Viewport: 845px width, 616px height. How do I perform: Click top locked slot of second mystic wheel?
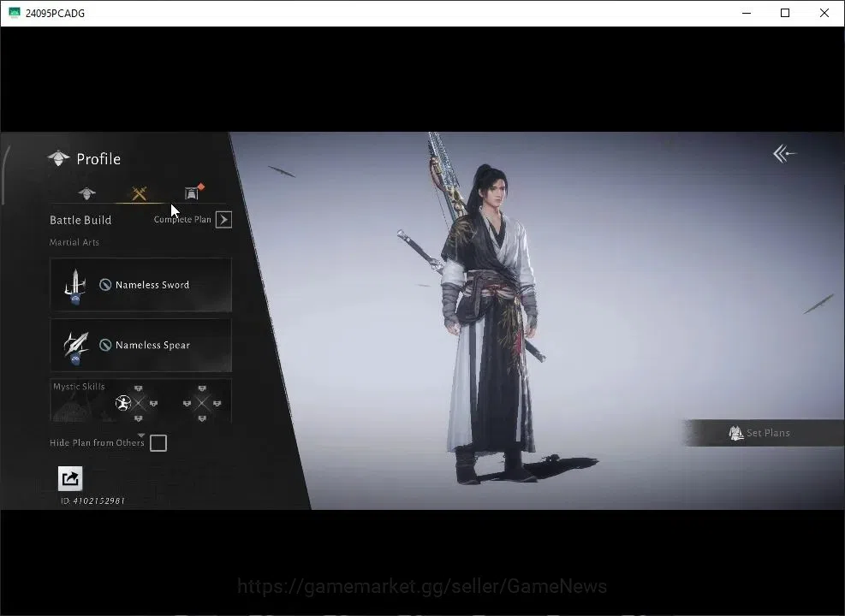tap(202, 388)
